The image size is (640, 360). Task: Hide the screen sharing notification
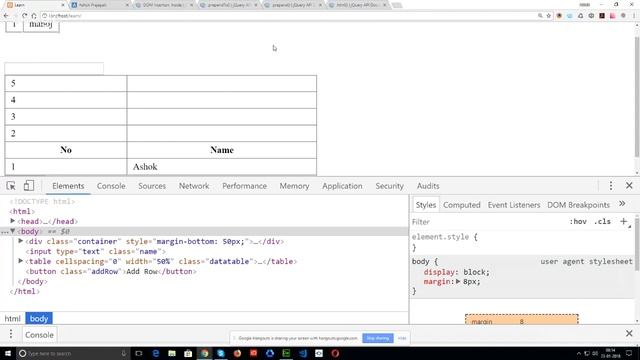(x=402, y=338)
